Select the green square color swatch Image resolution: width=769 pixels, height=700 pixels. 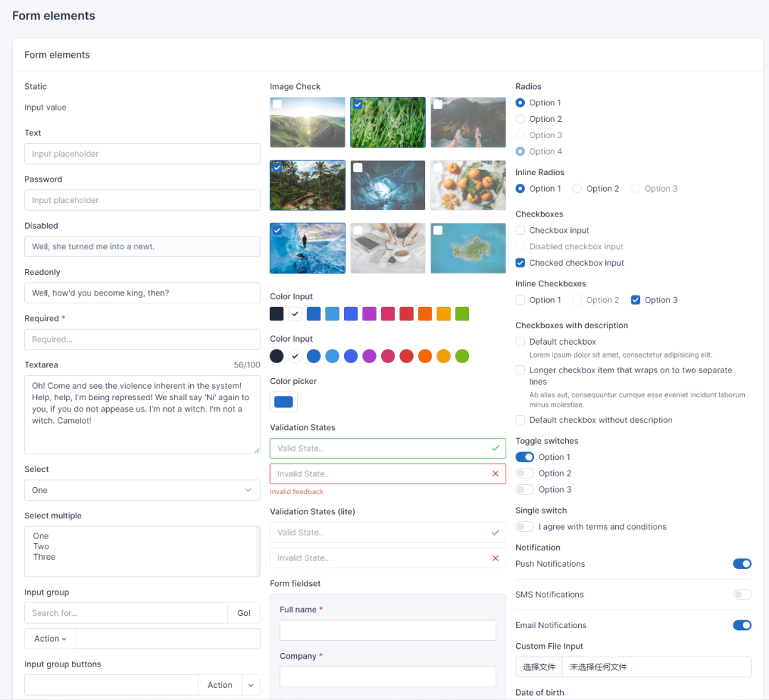tap(462, 313)
